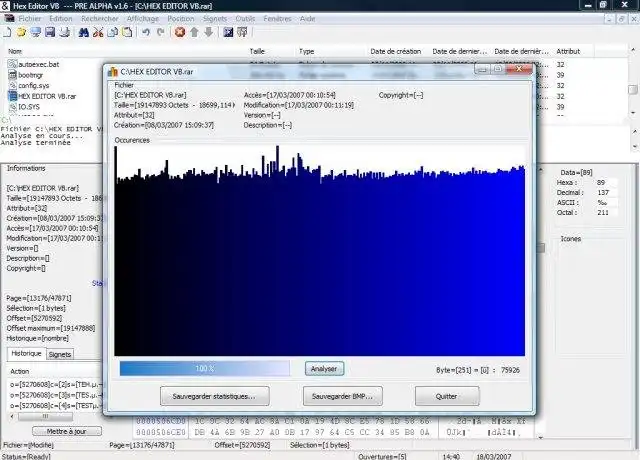Click Status=[Ready] in status bar
The width and height of the screenshot is (640, 460).
[x=26, y=456]
